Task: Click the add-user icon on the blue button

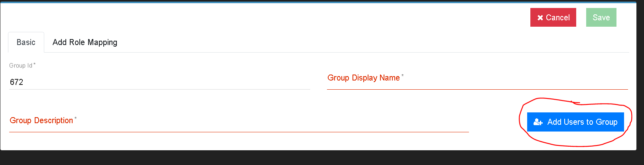Action: pos(538,122)
